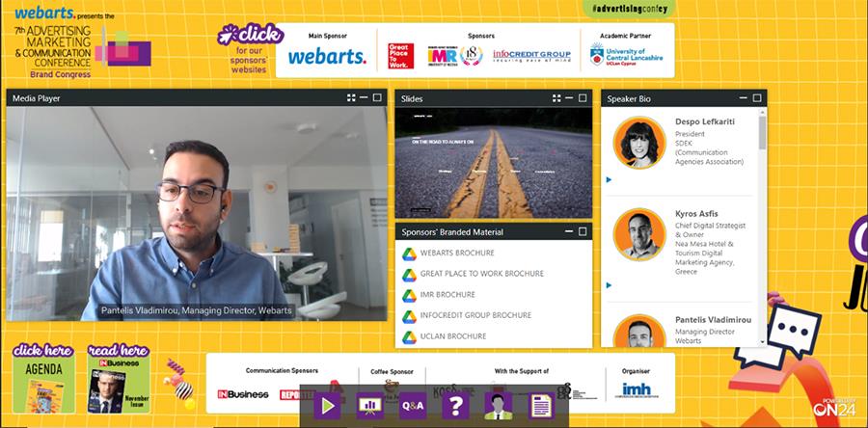Click the Agenda thumbnail

point(43,387)
